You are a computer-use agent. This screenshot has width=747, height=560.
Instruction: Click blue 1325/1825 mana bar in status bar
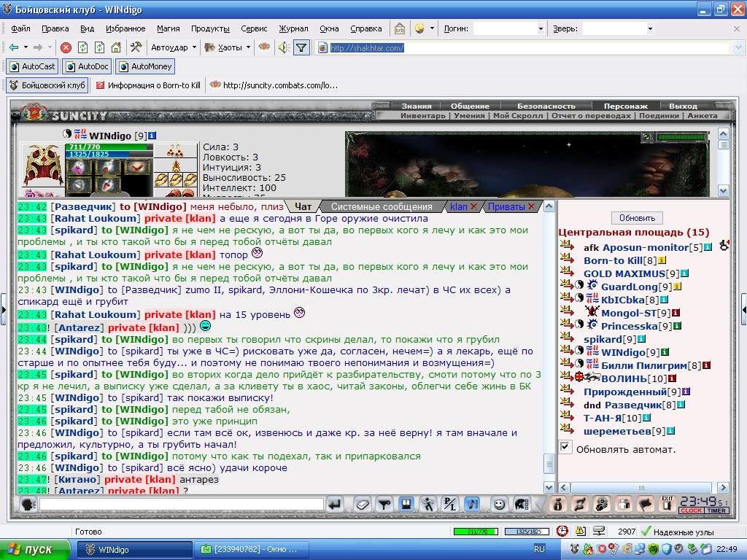tap(528, 532)
